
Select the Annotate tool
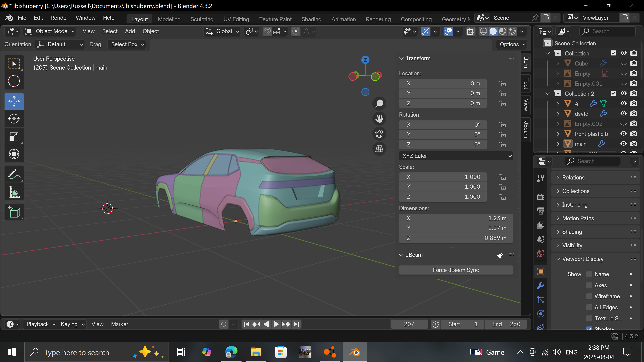[14, 174]
